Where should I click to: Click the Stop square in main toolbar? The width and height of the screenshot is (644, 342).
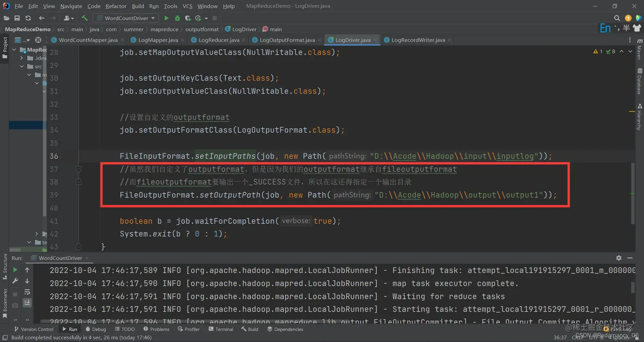tap(215, 18)
